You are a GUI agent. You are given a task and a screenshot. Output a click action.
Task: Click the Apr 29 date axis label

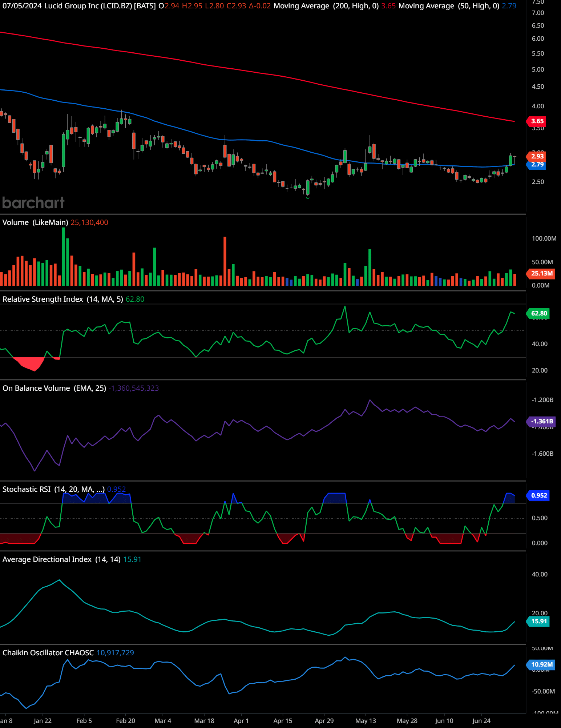point(324,721)
